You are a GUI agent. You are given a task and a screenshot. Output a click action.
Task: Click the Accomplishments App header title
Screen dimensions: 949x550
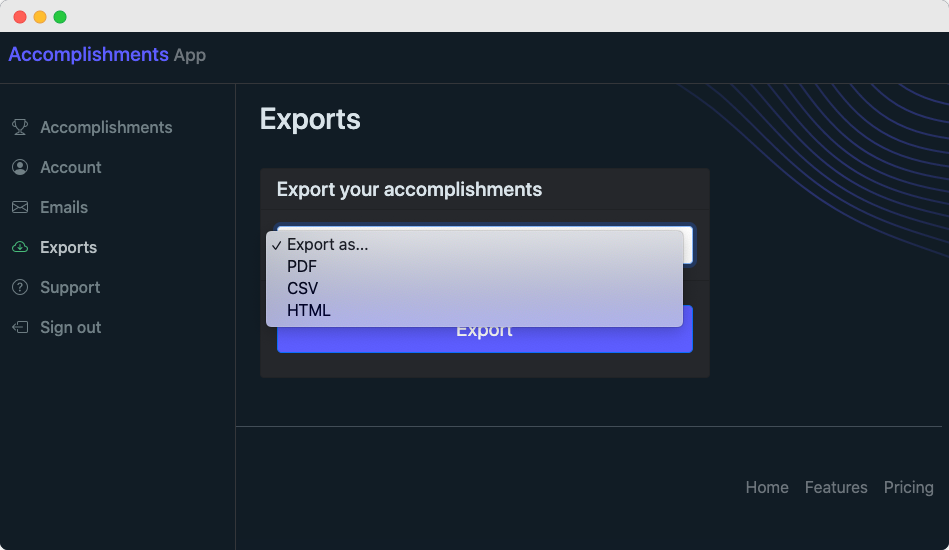click(107, 55)
